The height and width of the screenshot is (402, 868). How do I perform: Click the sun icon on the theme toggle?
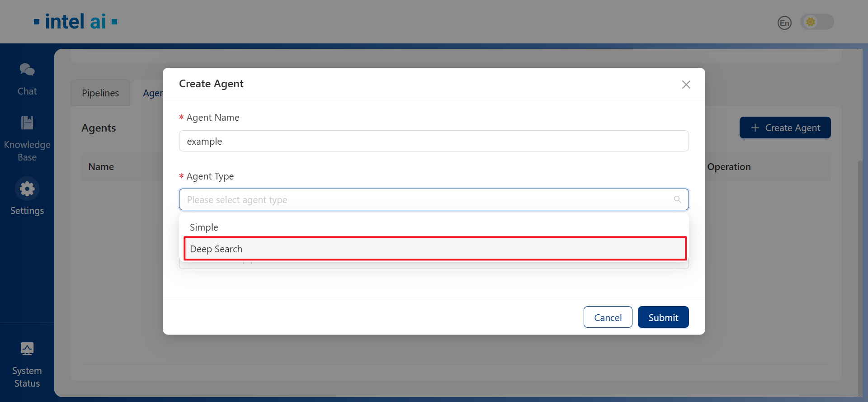pos(811,21)
